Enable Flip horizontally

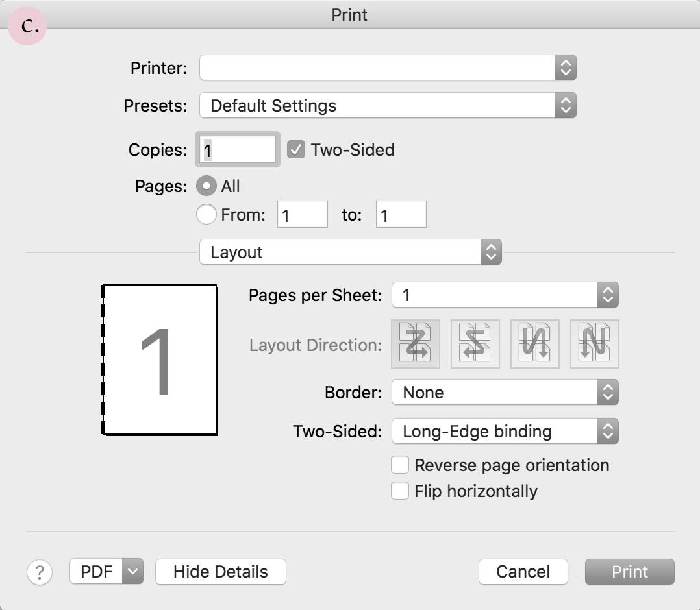click(x=399, y=491)
